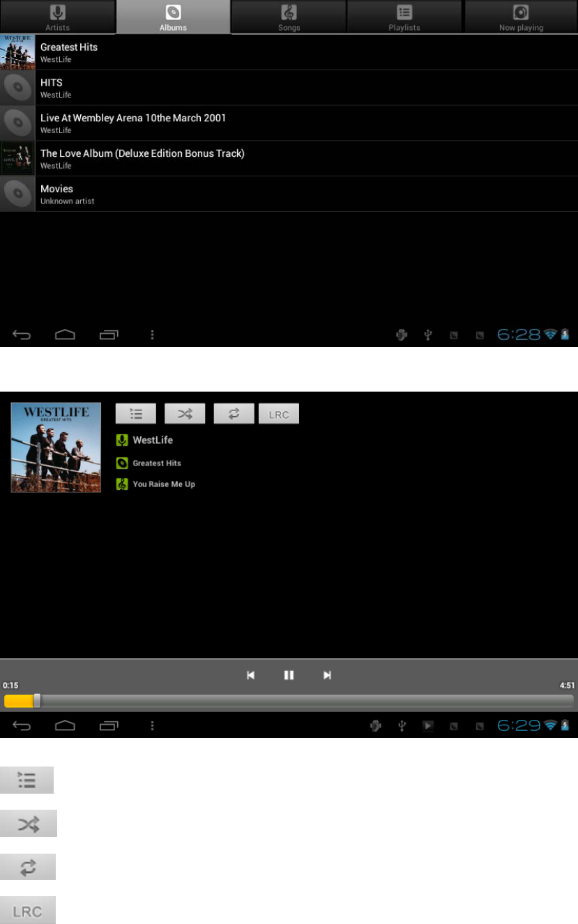Switch to the Songs tab
Image resolution: width=578 pixels, height=924 pixels.
289,17
